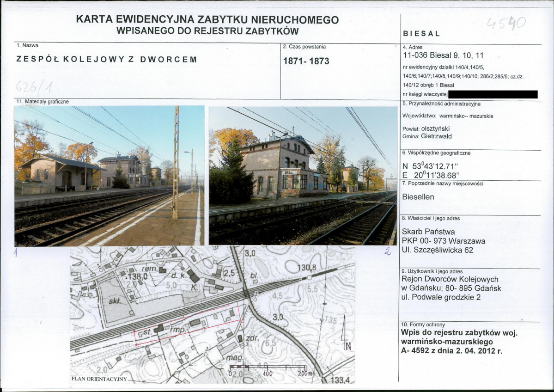Click the elevation '130,8' on the map
This screenshot has height=392, width=554.
306,268
